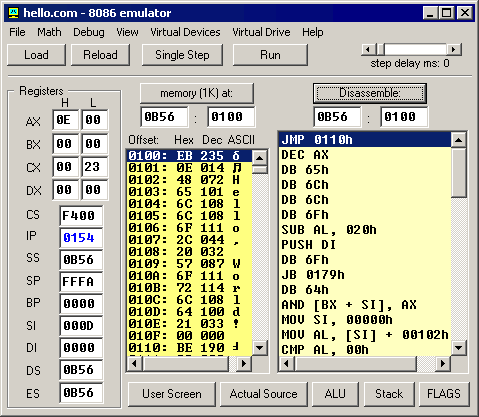The width and height of the screenshot is (479, 417).
Task: Click BX high byte field
Action: coord(65,144)
